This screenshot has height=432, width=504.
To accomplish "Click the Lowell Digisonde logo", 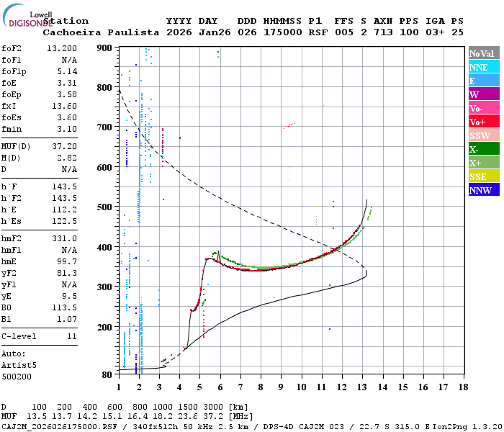I will click(x=27, y=15).
